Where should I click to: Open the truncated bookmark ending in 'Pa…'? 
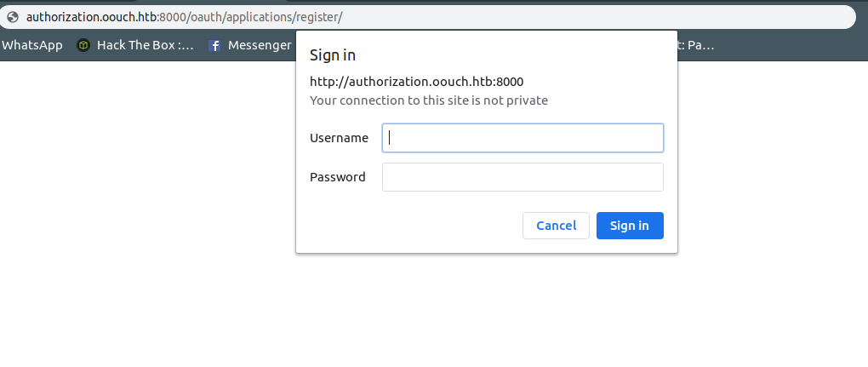click(698, 45)
